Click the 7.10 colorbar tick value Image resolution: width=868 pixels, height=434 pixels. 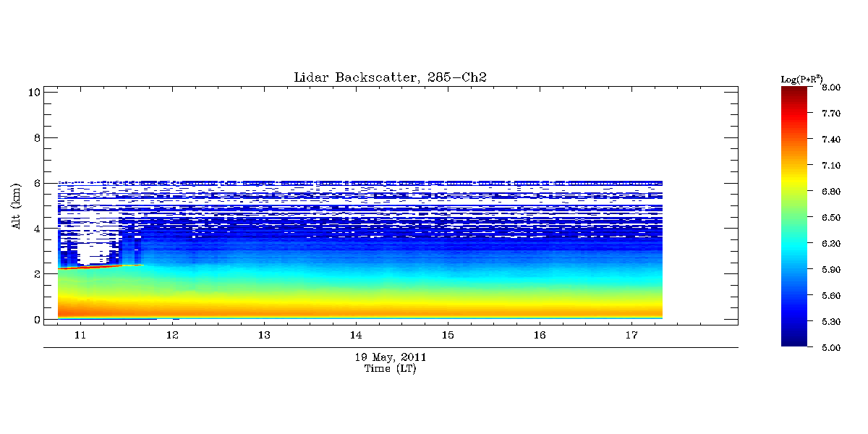[830, 166]
